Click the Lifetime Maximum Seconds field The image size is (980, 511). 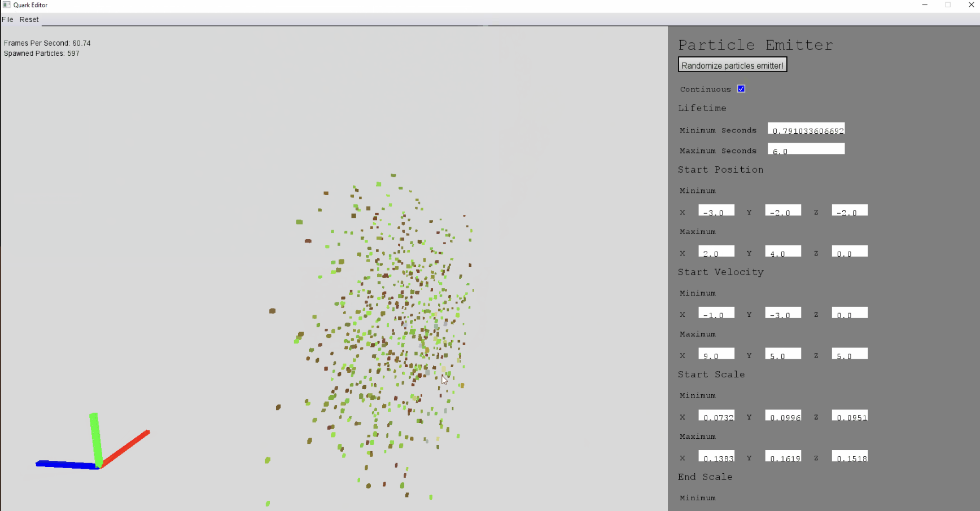[806, 149]
